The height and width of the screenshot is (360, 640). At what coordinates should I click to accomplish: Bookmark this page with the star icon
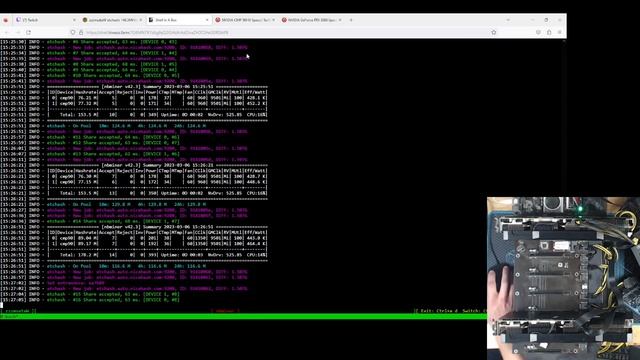pos(493,32)
